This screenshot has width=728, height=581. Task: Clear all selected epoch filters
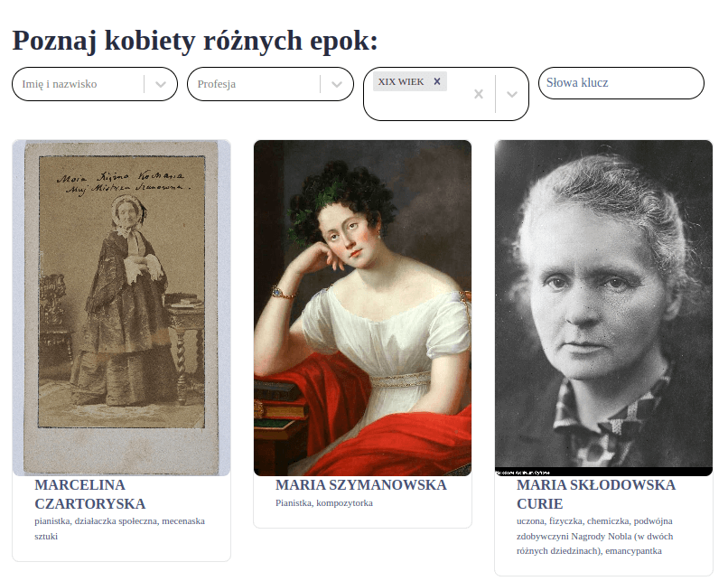tap(479, 94)
